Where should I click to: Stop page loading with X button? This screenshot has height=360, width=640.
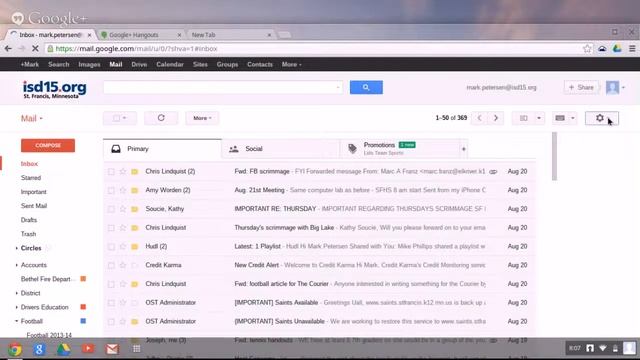35,49
